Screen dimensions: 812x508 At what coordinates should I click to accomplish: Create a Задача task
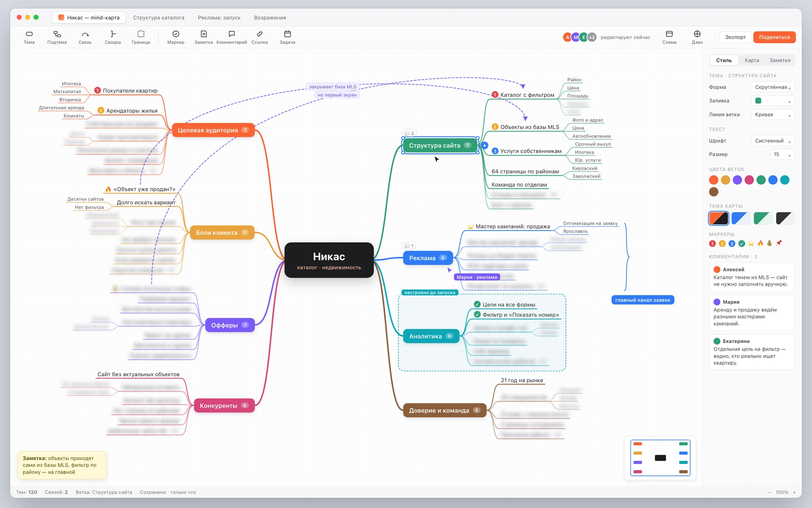click(288, 37)
